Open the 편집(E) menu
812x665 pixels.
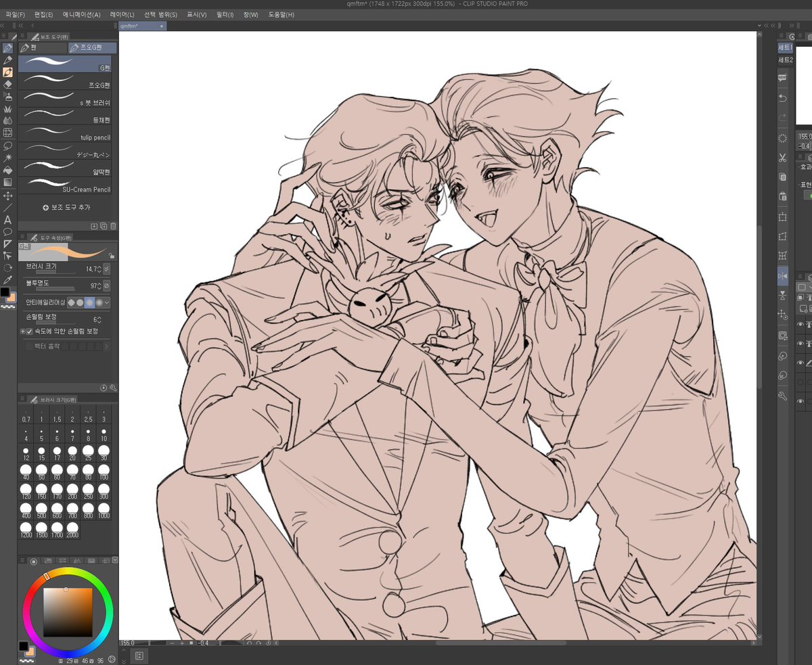[43, 14]
